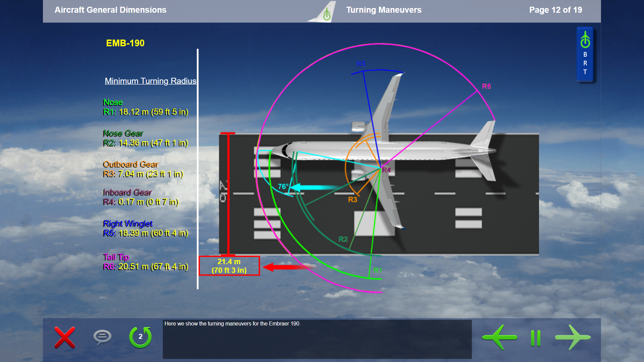Click the R6 label on the diagram
The height and width of the screenshot is (362, 644).
tap(486, 86)
